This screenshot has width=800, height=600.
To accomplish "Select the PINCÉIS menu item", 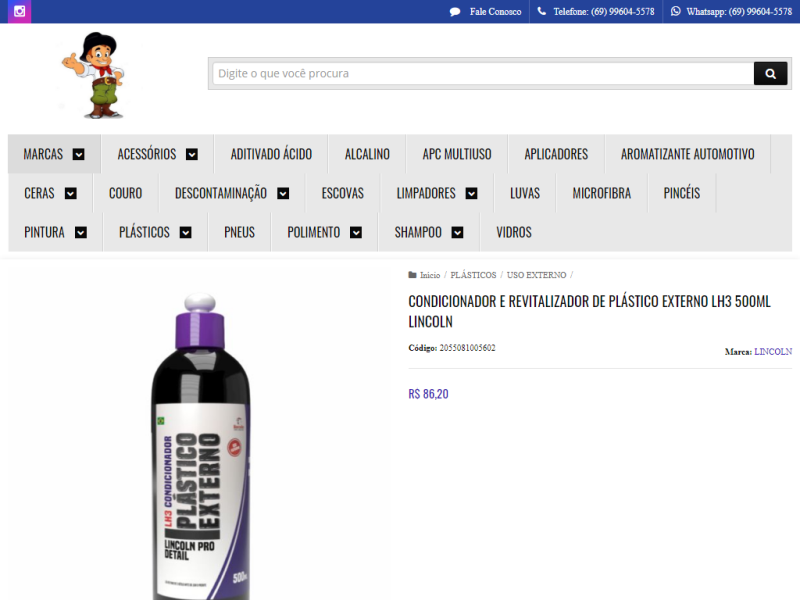I will tap(682, 193).
